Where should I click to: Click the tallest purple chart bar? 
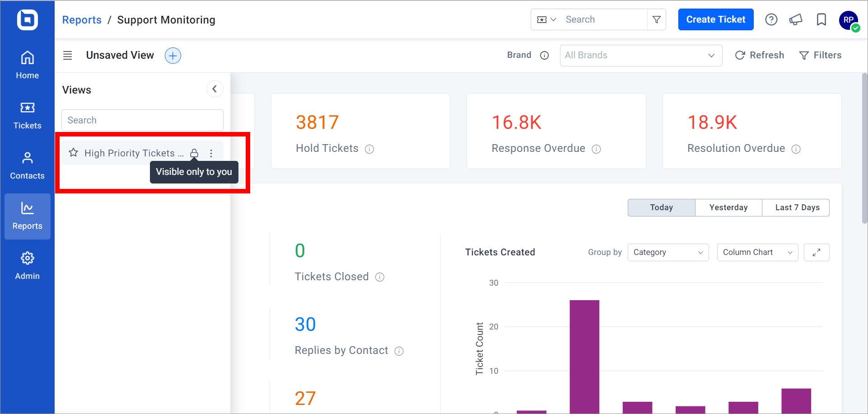click(584, 357)
